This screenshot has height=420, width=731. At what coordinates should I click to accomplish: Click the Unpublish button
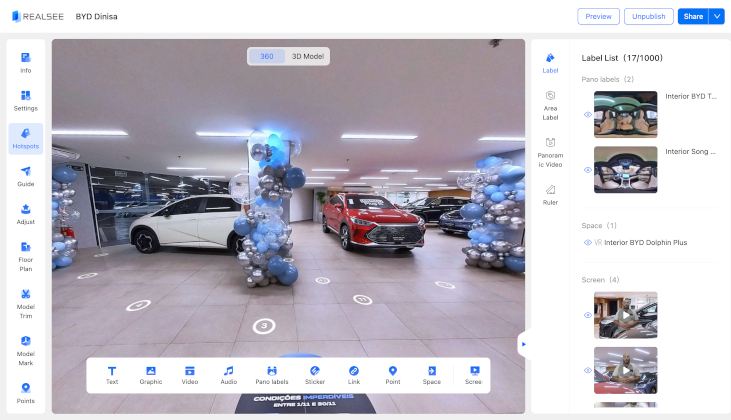click(648, 16)
